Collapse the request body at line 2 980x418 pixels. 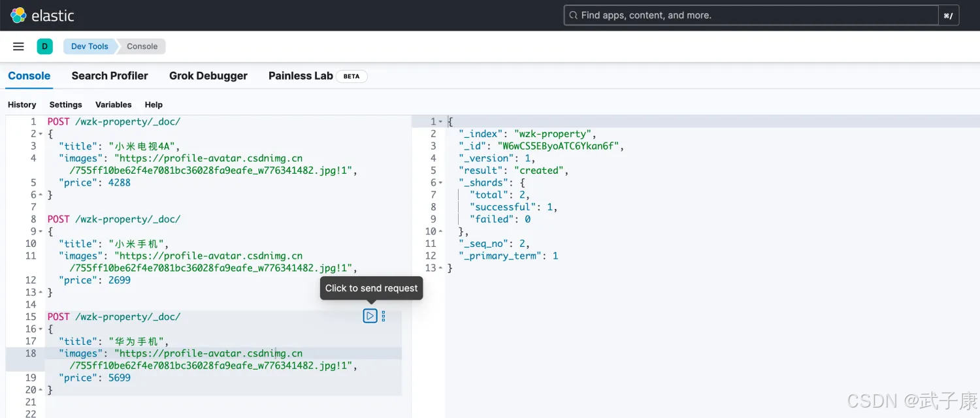(x=41, y=134)
